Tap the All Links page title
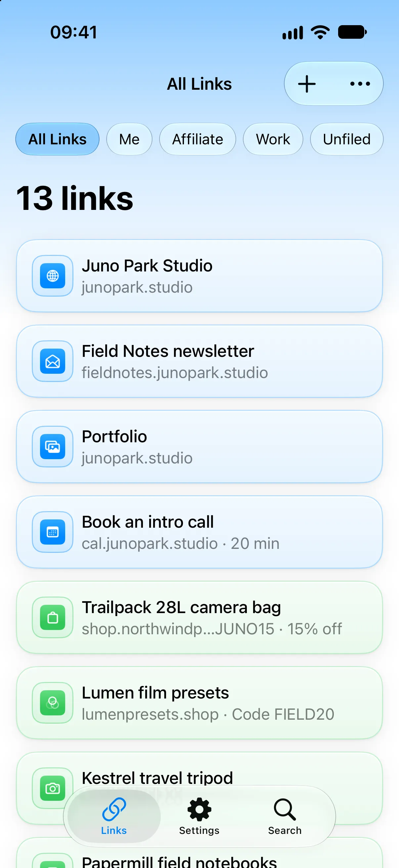 pos(199,84)
